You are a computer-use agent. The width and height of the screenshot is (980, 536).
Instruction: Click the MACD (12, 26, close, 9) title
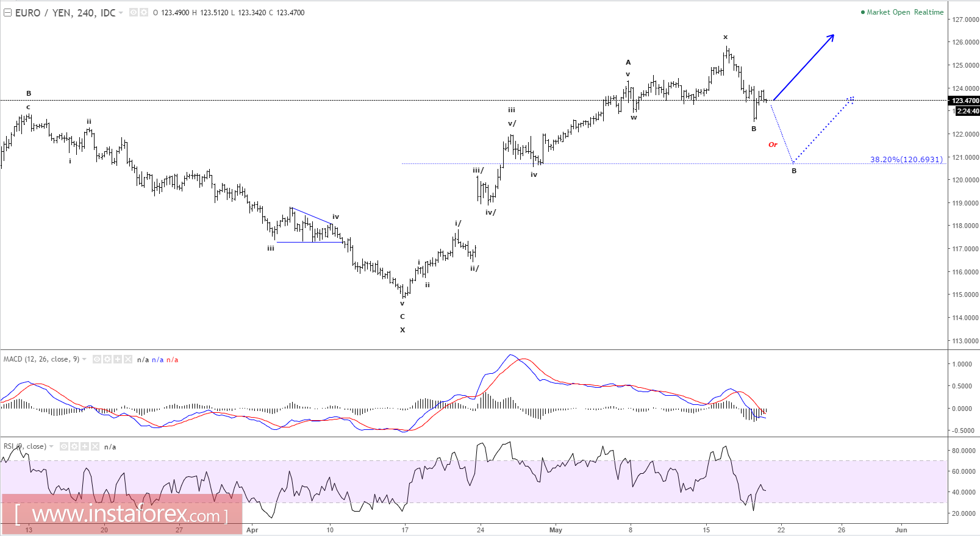[x=41, y=359]
